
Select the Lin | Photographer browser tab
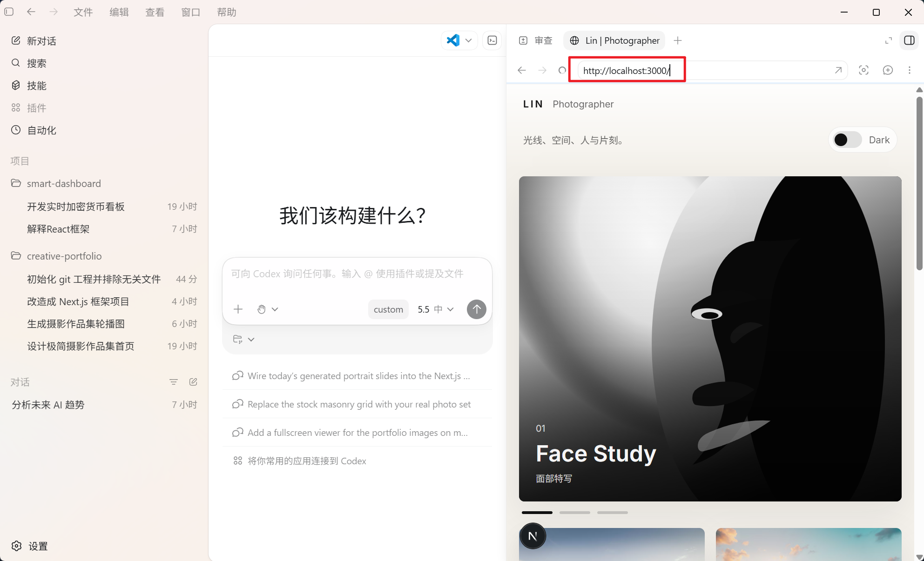(614, 40)
